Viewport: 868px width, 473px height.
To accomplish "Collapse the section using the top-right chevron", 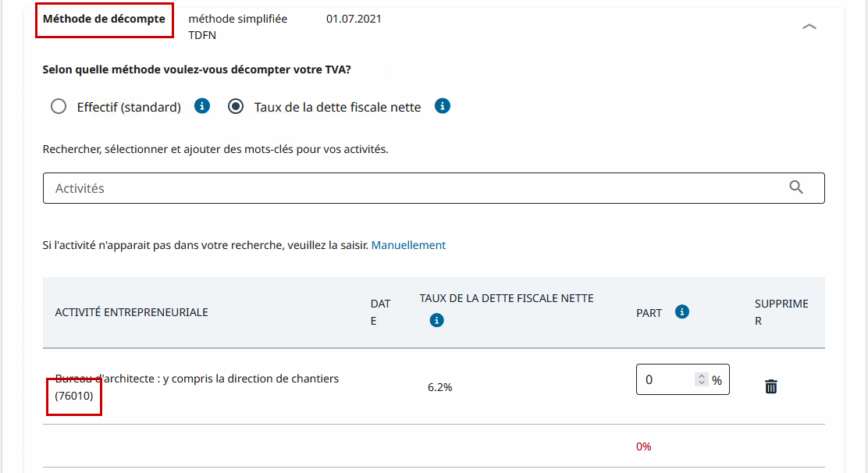I will pos(809,27).
